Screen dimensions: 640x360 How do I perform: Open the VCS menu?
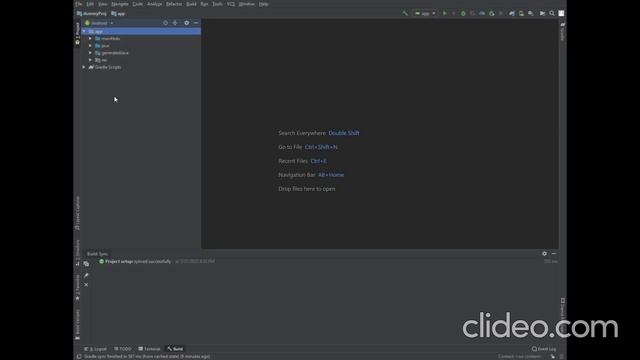point(231,4)
